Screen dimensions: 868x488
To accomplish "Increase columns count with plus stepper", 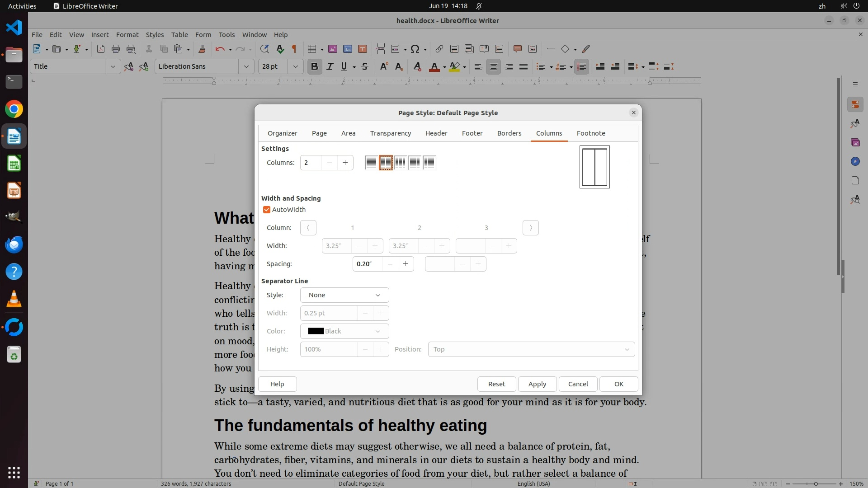I will pos(345,163).
